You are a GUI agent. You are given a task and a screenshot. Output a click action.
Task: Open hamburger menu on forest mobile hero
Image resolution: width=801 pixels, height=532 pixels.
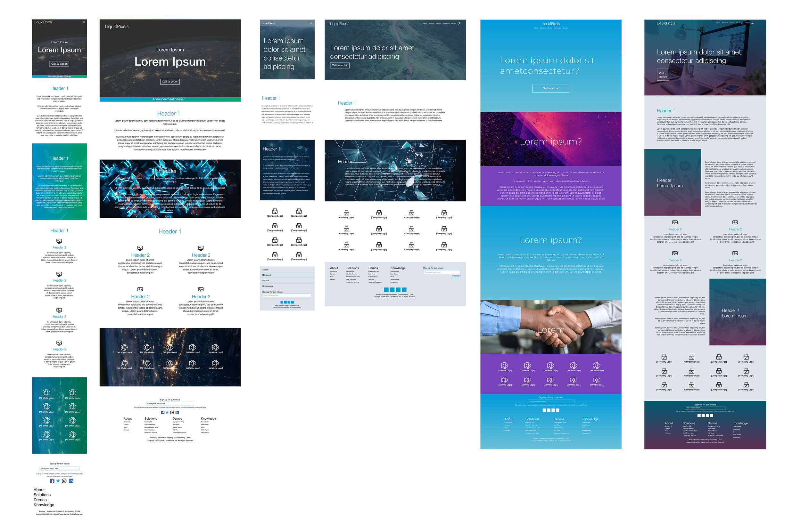click(x=311, y=23)
